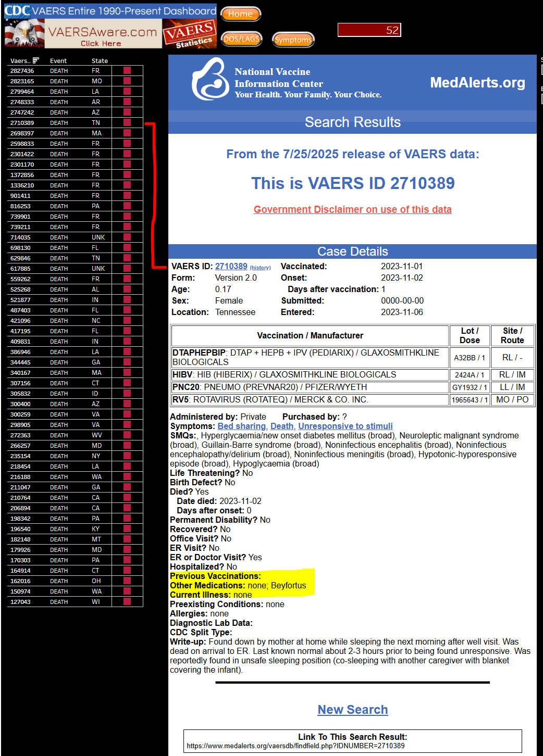Select VAERS ID 386946 in list
543x756 pixels.
[20, 352]
